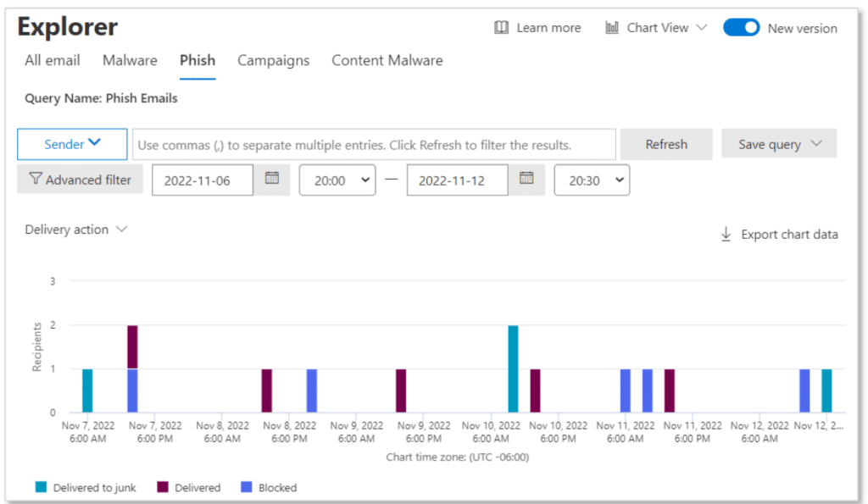Click the Advanced filter funnel icon
Viewport: 868px width, 504px height.
pyautogui.click(x=36, y=179)
